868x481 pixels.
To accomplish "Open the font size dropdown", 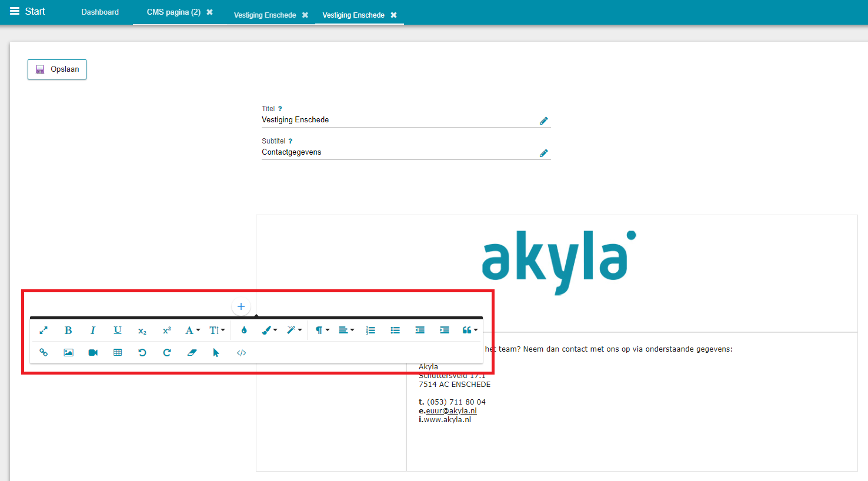I will 218,330.
